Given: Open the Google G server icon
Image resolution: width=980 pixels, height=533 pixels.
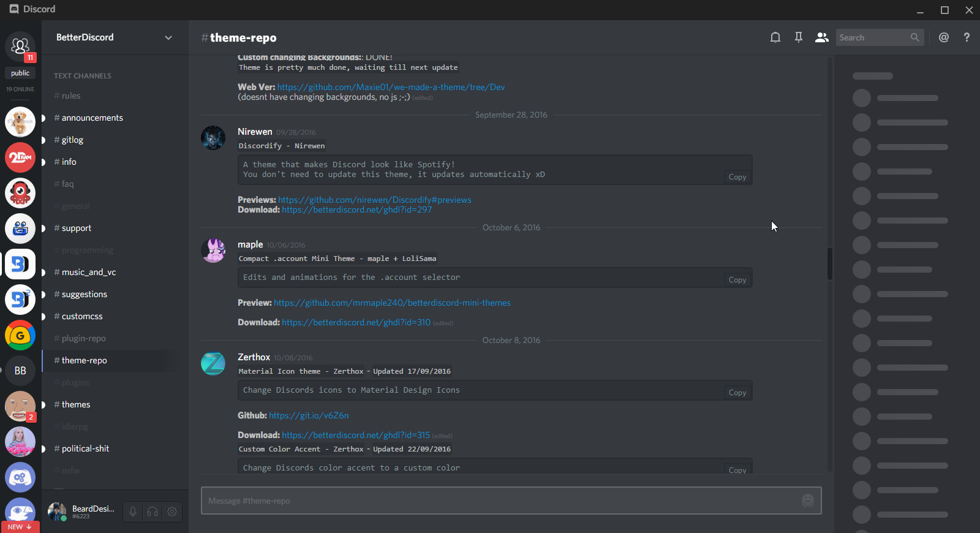Looking at the screenshot, I should [20, 335].
